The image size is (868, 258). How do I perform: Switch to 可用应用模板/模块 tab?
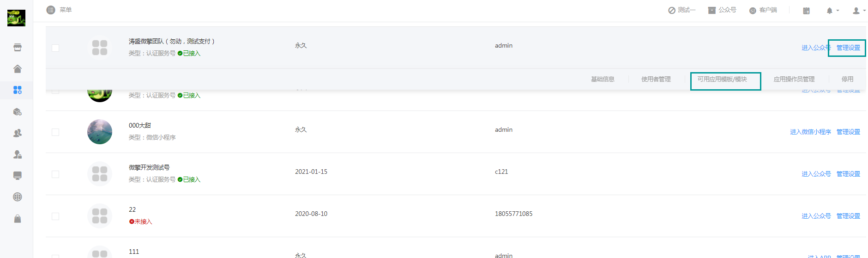[722, 79]
